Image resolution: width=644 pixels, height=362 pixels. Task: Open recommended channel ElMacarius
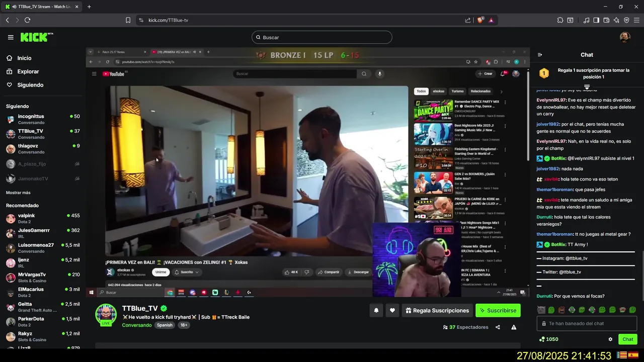[x=42, y=292]
